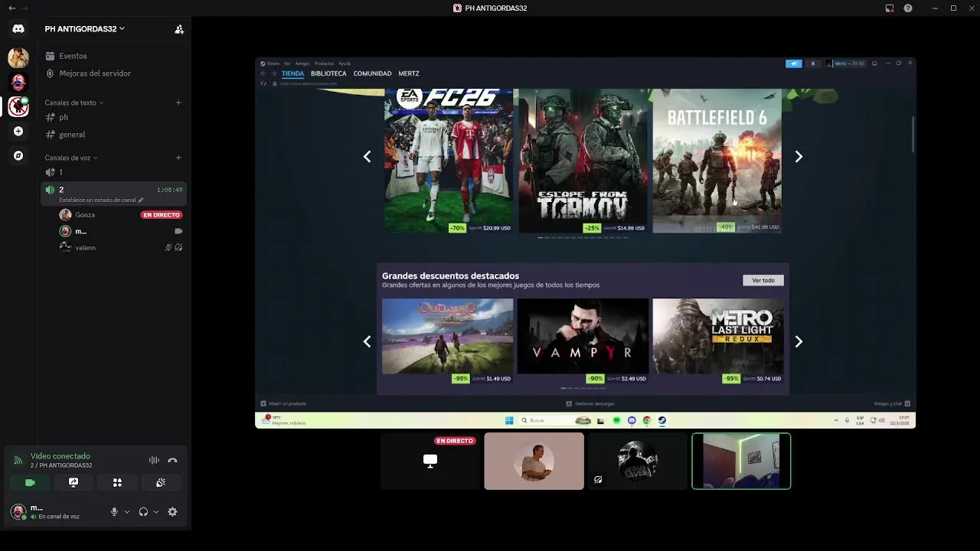Open Discord user settings gear
The width and height of the screenshot is (980, 551).
pos(172,512)
